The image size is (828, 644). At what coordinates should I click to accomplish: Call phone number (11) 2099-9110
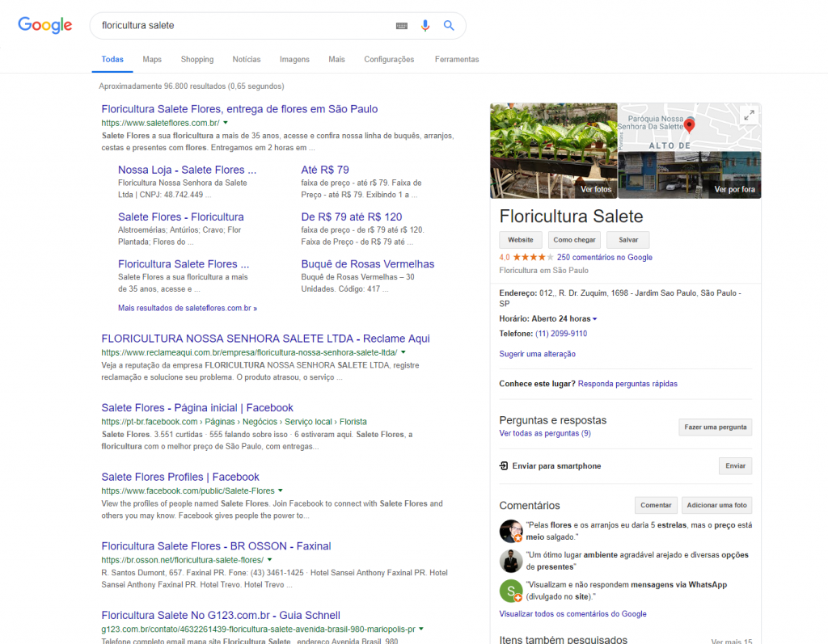(561, 334)
